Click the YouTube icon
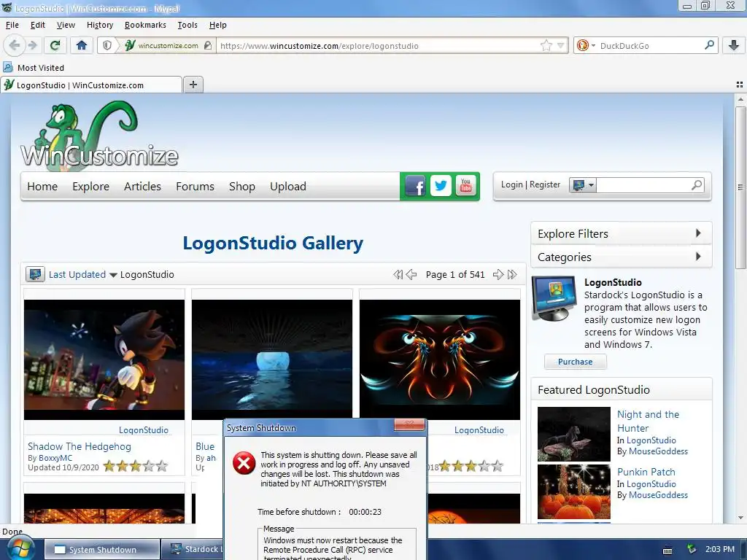747x560 pixels. (x=465, y=186)
